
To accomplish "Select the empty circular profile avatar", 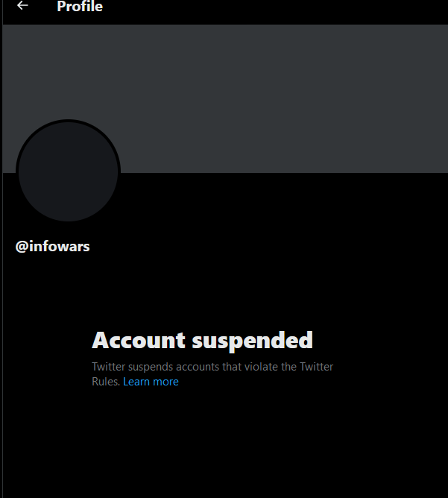I will pyautogui.click(x=68, y=171).
